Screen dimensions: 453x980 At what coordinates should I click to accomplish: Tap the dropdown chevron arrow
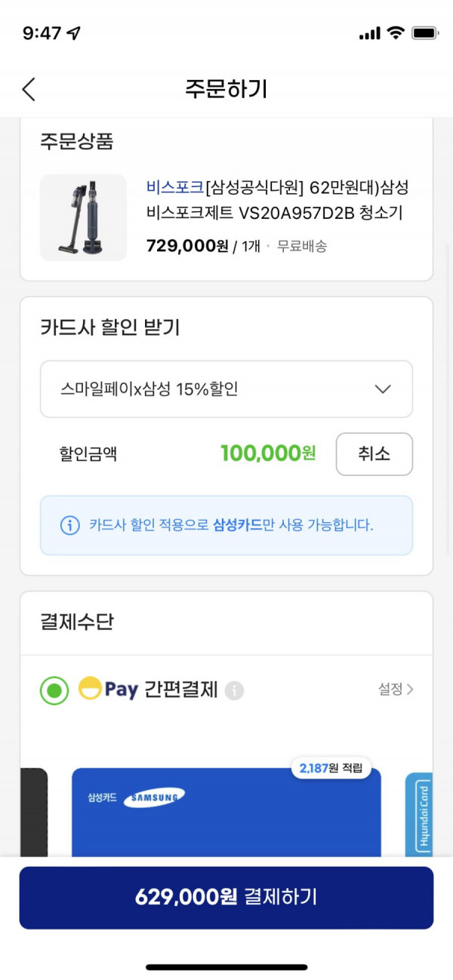(383, 389)
